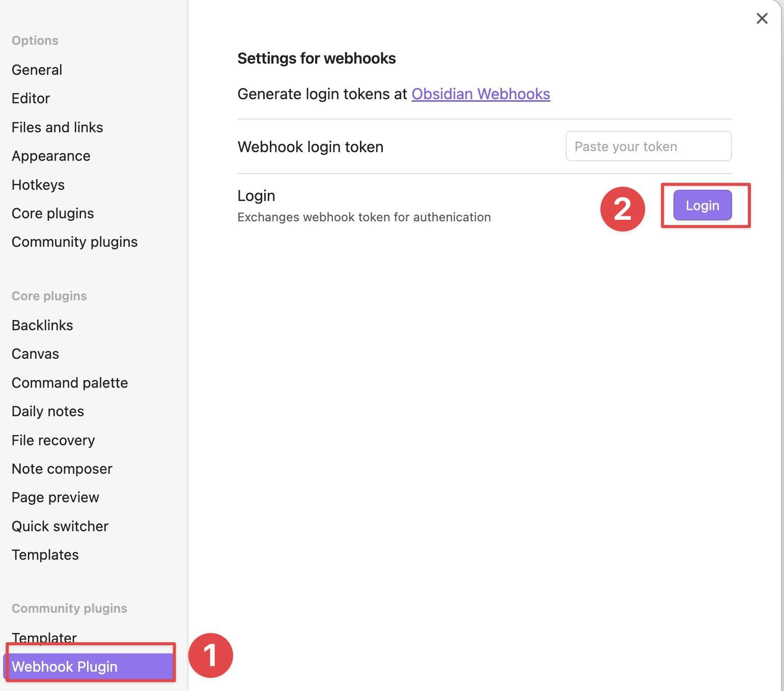This screenshot has width=784, height=691.
Task: Open Core plugins options
Action: click(52, 213)
